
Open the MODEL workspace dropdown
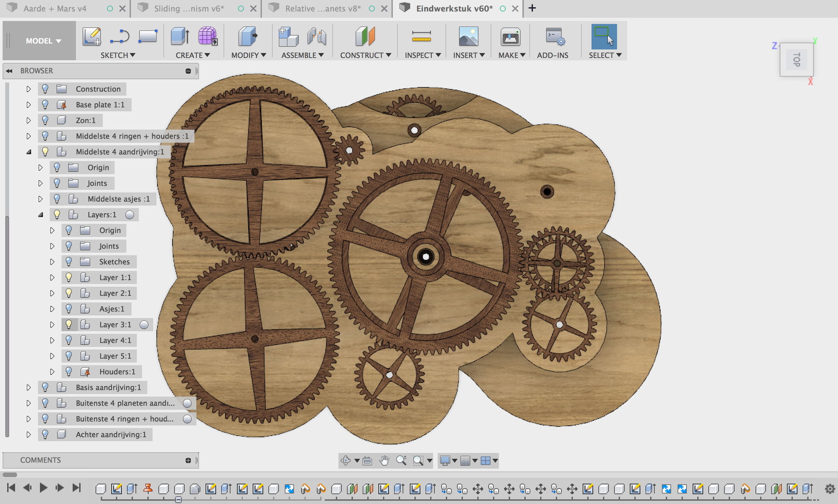pyautogui.click(x=43, y=41)
